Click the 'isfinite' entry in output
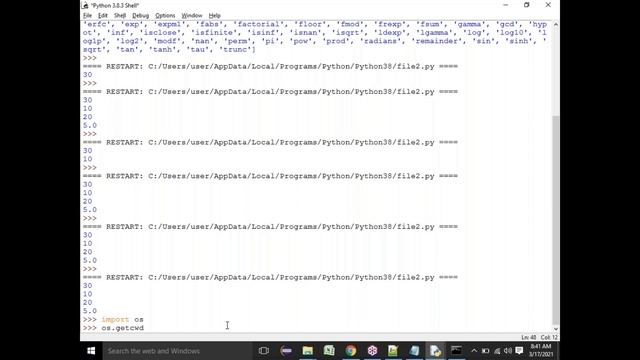 [213, 33]
